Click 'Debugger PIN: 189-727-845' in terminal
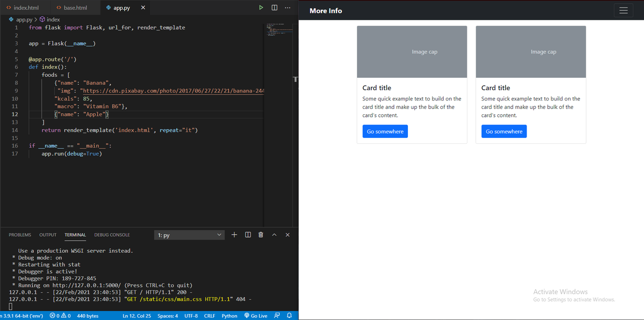 pos(57,278)
